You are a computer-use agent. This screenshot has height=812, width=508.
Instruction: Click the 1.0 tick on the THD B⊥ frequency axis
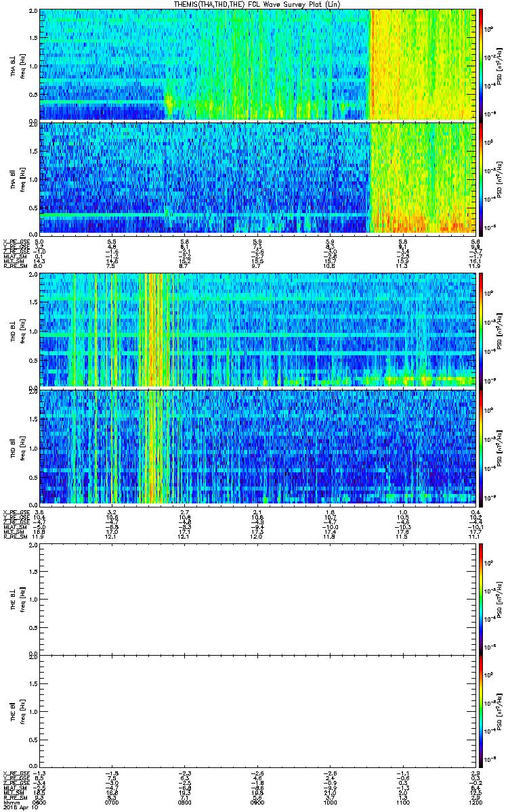[33, 330]
